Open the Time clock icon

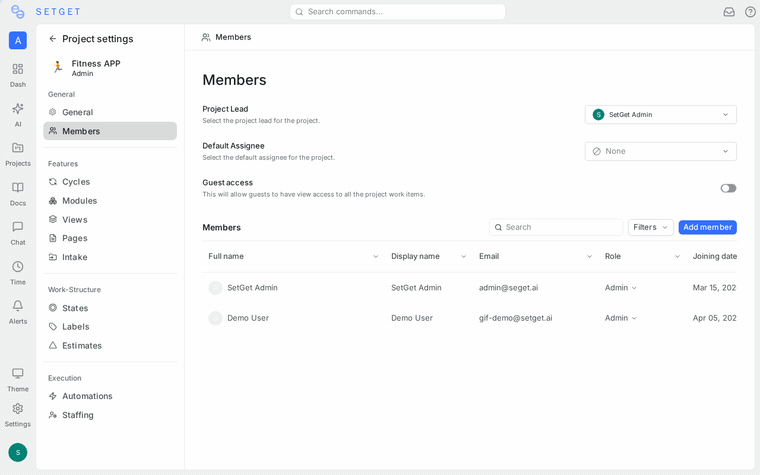(x=18, y=267)
